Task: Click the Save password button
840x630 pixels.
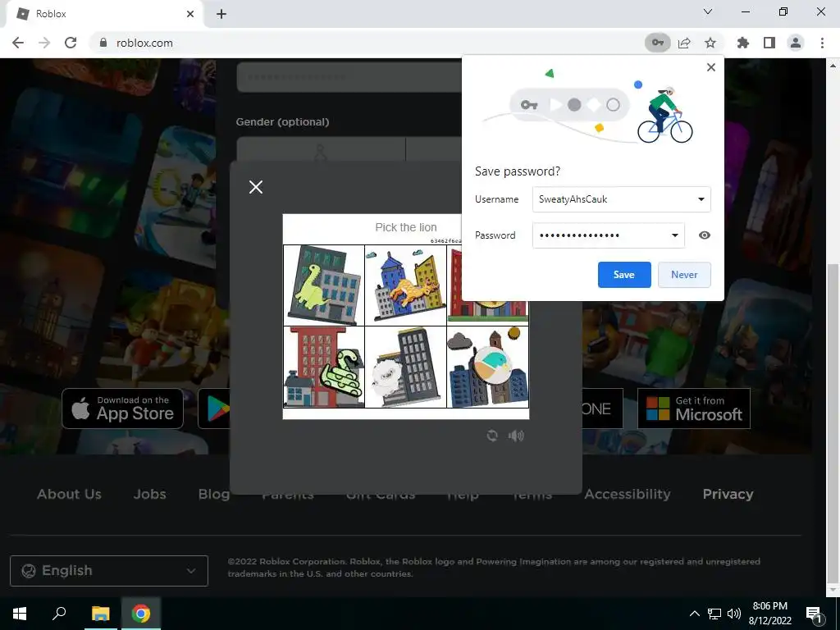Action: click(624, 274)
